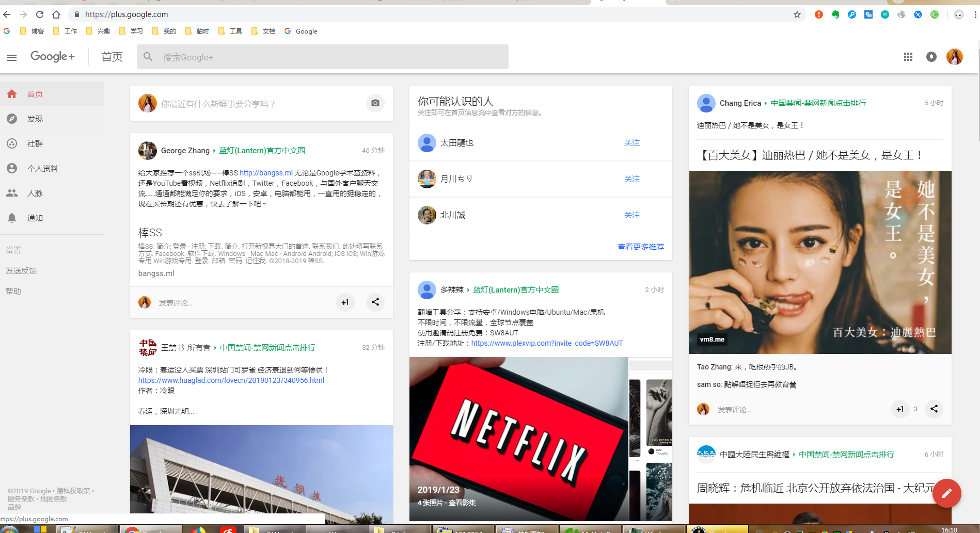
Task: Open the Chrome menu three-dot button
Action: click(975, 14)
